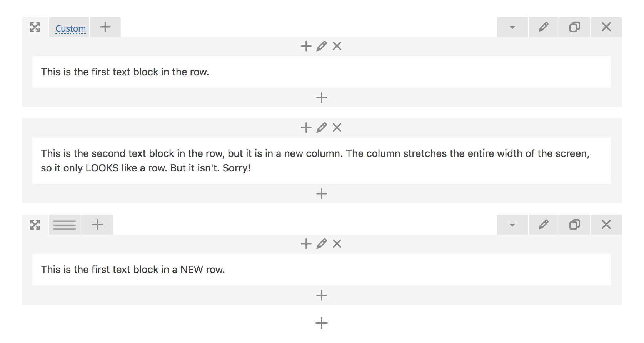Image resolution: width=644 pixels, height=343 pixels.
Task: Add a column next to Custom layout
Action: click(x=105, y=27)
